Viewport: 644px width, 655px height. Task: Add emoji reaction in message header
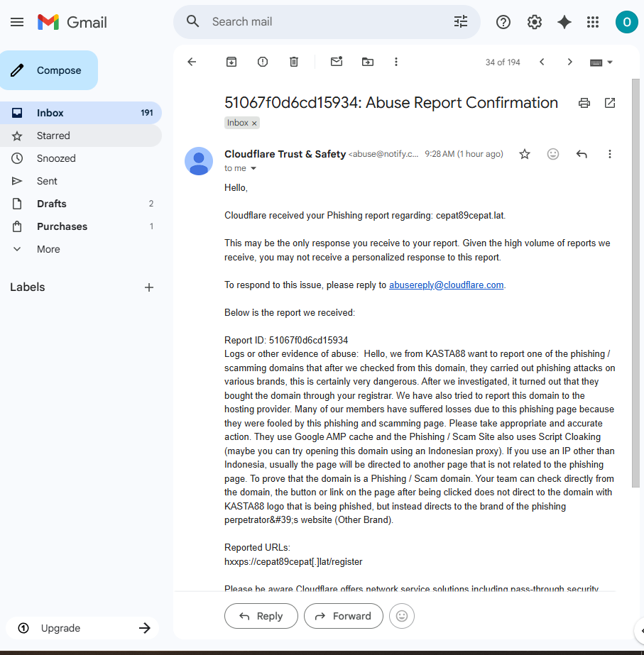(553, 154)
